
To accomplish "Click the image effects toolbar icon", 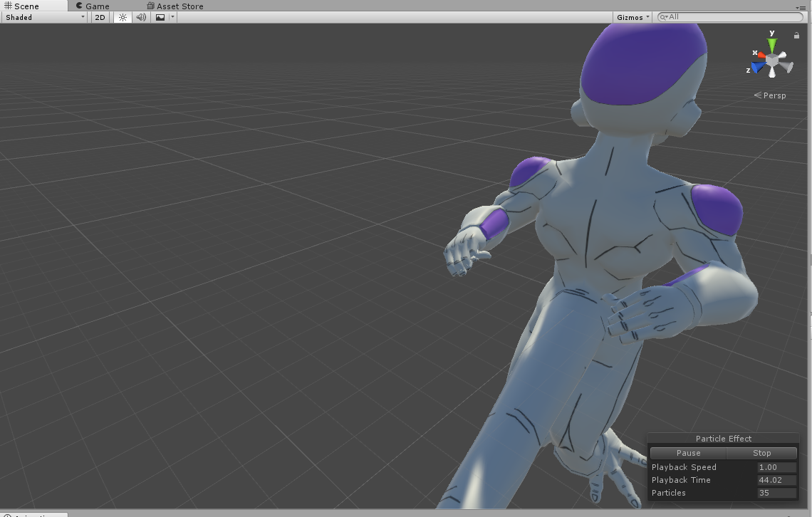I will (x=160, y=17).
